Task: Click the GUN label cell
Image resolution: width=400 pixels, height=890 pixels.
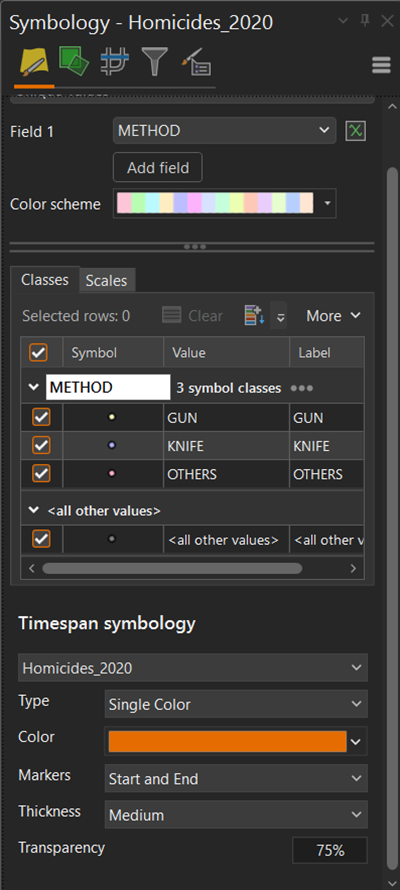Action: tap(327, 418)
